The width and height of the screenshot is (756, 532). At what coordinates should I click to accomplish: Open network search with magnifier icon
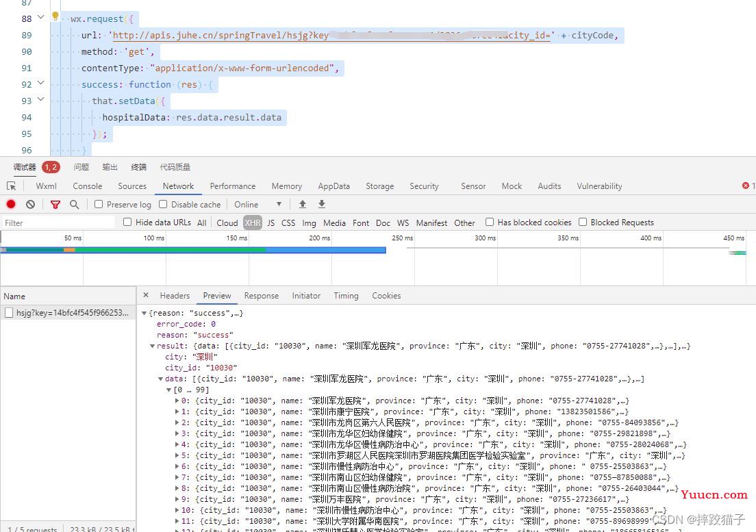point(74,204)
